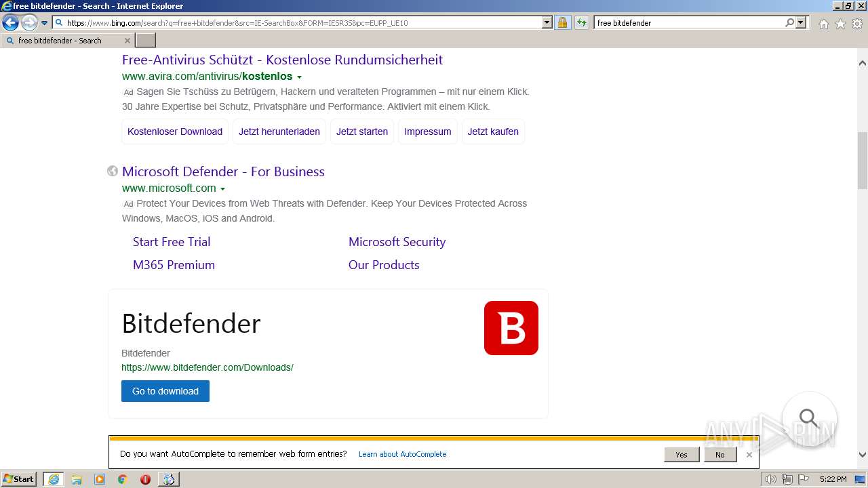Click the Home icon
868x488 pixels.
823,24
